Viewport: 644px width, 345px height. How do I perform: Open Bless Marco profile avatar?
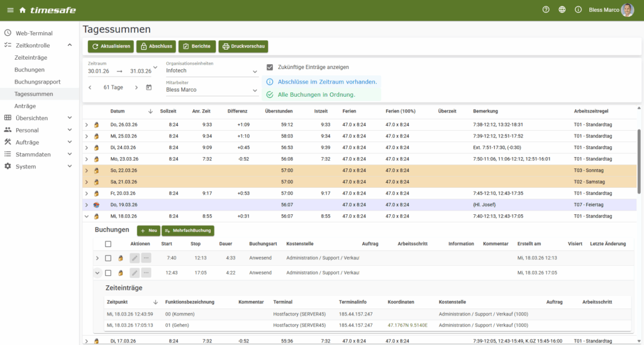(627, 10)
